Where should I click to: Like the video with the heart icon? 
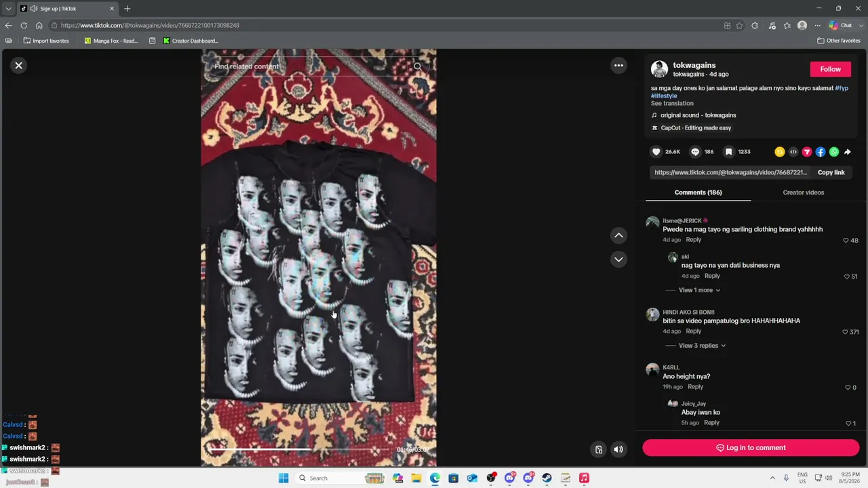(x=656, y=152)
